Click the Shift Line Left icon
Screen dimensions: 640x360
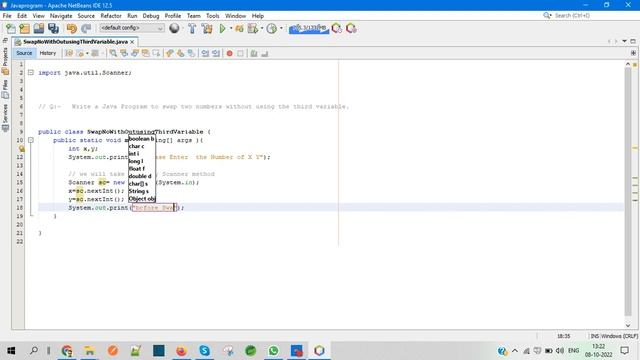[x=205, y=53]
